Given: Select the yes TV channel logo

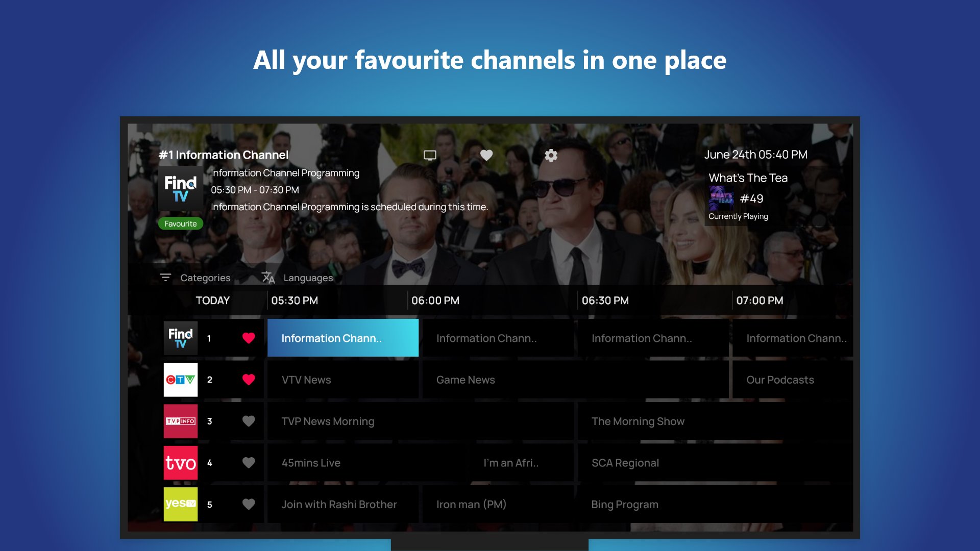Looking at the screenshot, I should point(180,504).
